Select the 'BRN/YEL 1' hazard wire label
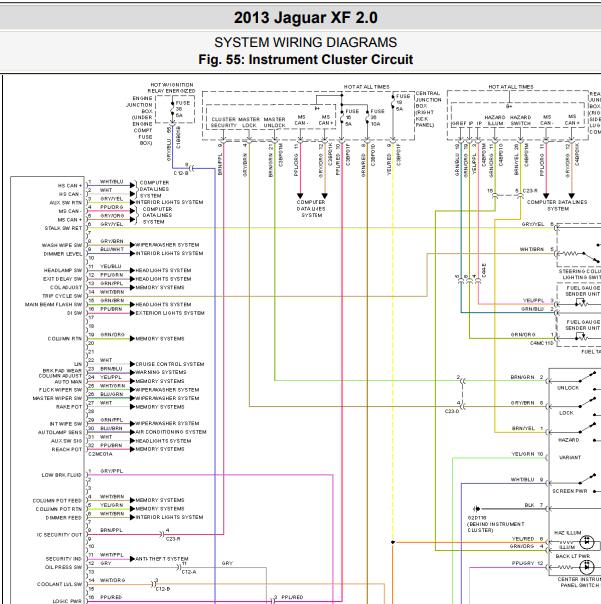The width and height of the screenshot is (601, 604). [527, 428]
